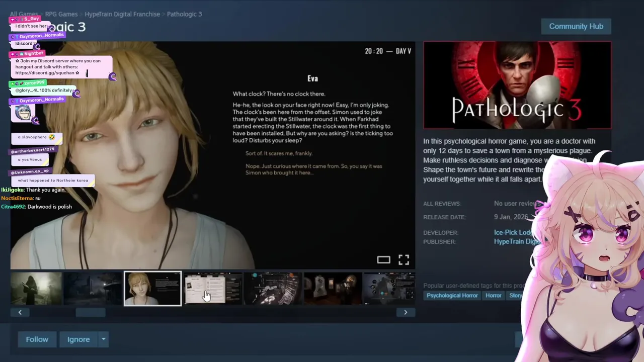Click the Nightbot username in chat
The width and height of the screenshot is (644, 362).
coord(34,53)
